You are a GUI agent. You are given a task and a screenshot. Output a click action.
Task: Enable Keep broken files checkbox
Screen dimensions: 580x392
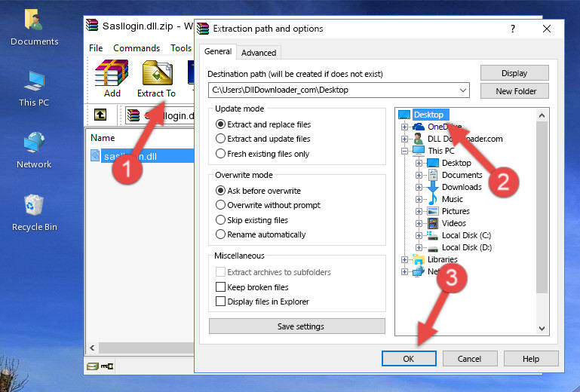tap(221, 287)
